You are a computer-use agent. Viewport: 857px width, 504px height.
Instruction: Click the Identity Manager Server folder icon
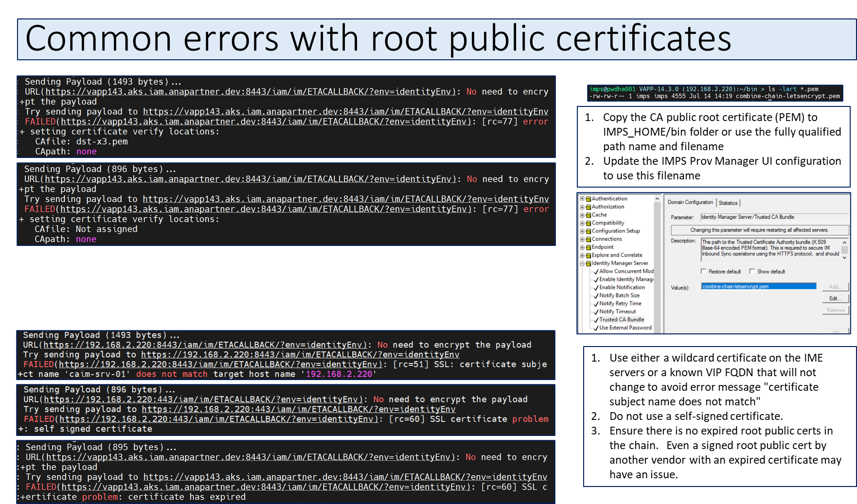pyautogui.click(x=589, y=263)
